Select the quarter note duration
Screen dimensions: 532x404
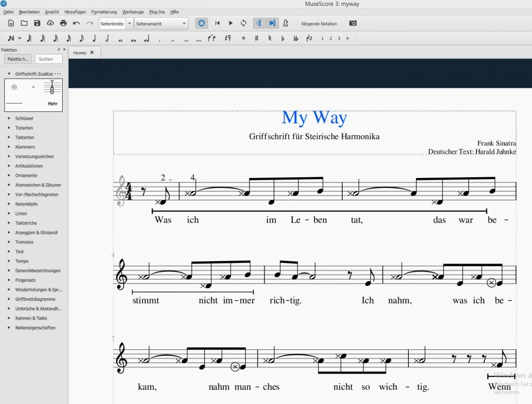click(x=94, y=38)
